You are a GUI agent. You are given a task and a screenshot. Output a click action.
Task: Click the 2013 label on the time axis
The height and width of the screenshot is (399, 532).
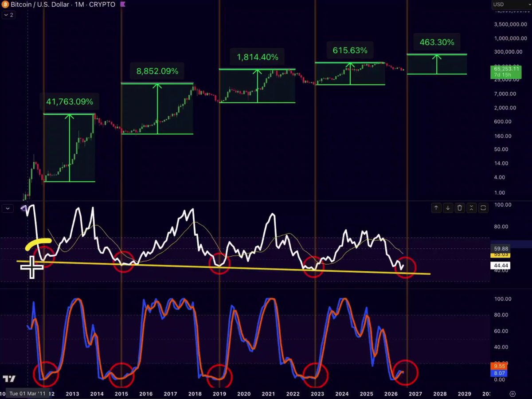click(x=72, y=394)
